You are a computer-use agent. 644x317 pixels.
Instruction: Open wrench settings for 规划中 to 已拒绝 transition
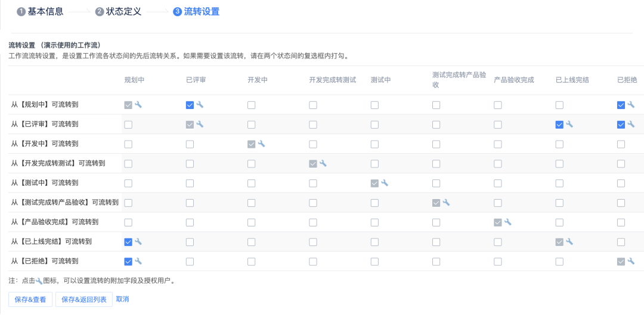tap(631, 105)
